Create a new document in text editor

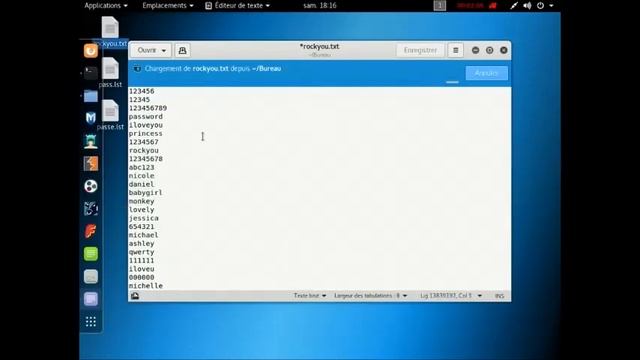tap(182, 50)
